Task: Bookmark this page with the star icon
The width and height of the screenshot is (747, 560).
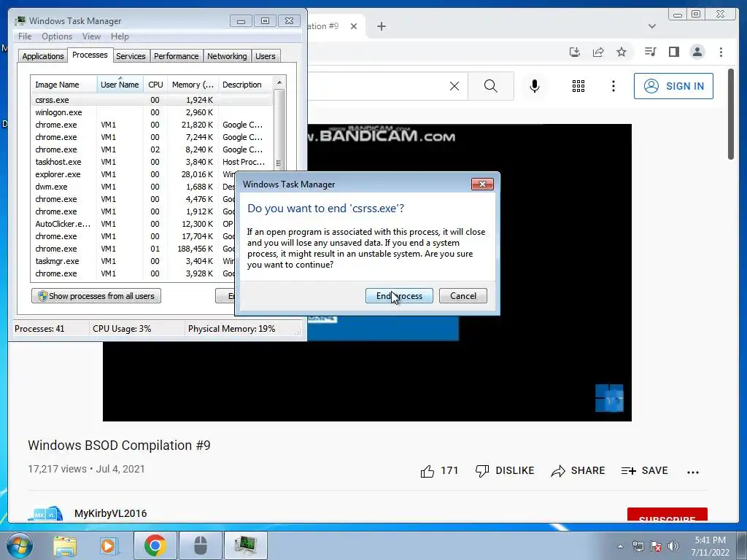Action: coord(622,52)
